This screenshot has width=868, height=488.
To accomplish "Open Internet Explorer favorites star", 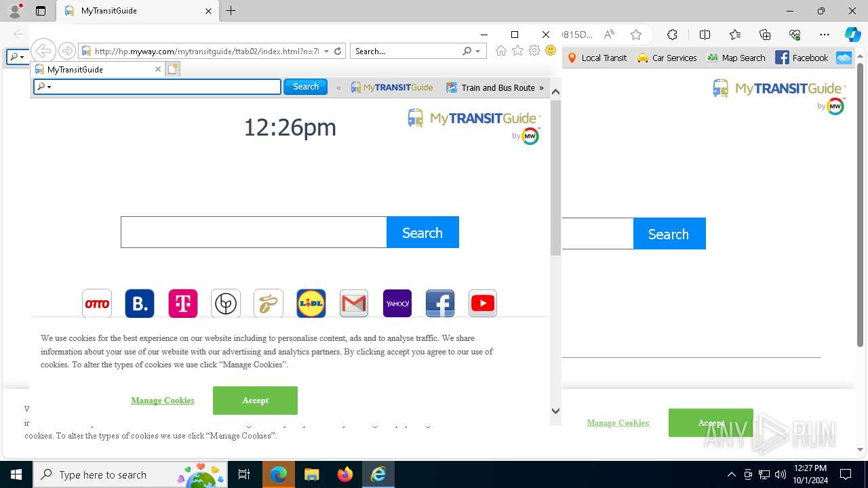I will 517,51.
